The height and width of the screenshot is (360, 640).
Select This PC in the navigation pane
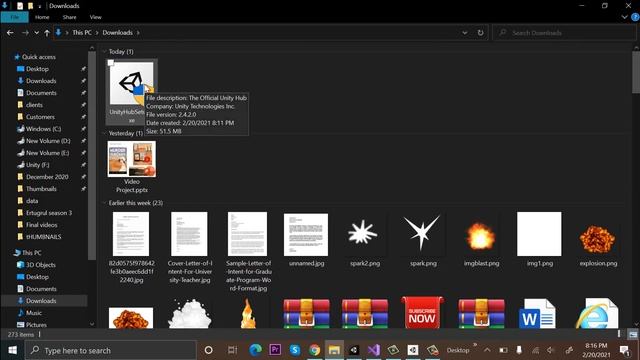click(31, 253)
